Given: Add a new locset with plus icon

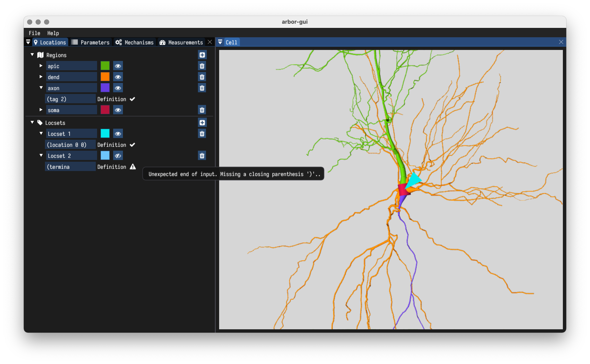Looking at the screenshot, I should pos(202,123).
